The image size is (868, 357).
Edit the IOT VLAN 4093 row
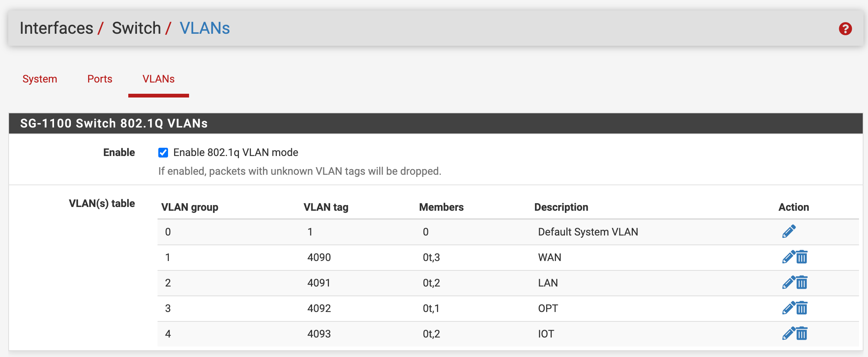click(x=788, y=334)
